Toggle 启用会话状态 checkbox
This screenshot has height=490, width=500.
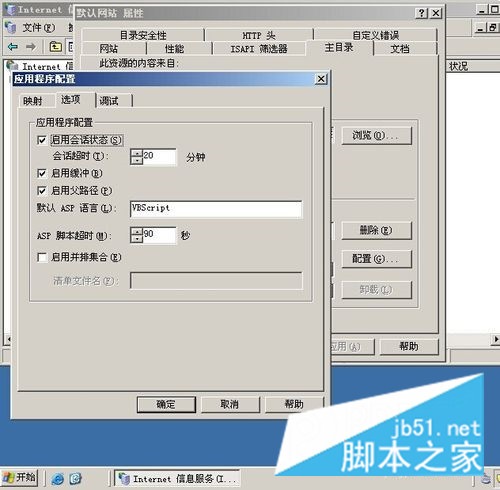[x=42, y=140]
